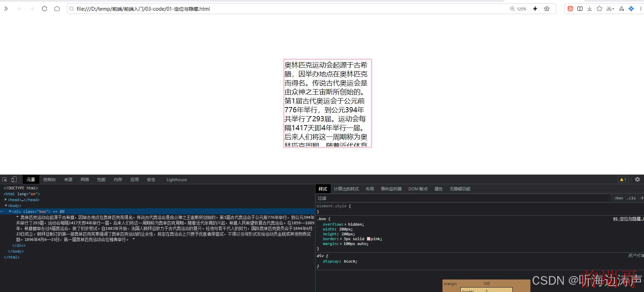
Task: Click the 过滤 styles filter field
Action: point(463,198)
